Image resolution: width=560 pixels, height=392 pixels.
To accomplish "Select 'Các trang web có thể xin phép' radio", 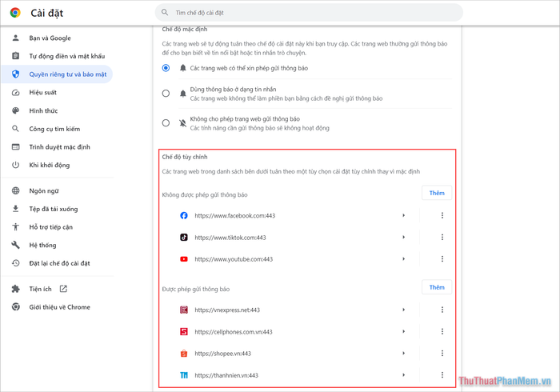I will 166,68.
